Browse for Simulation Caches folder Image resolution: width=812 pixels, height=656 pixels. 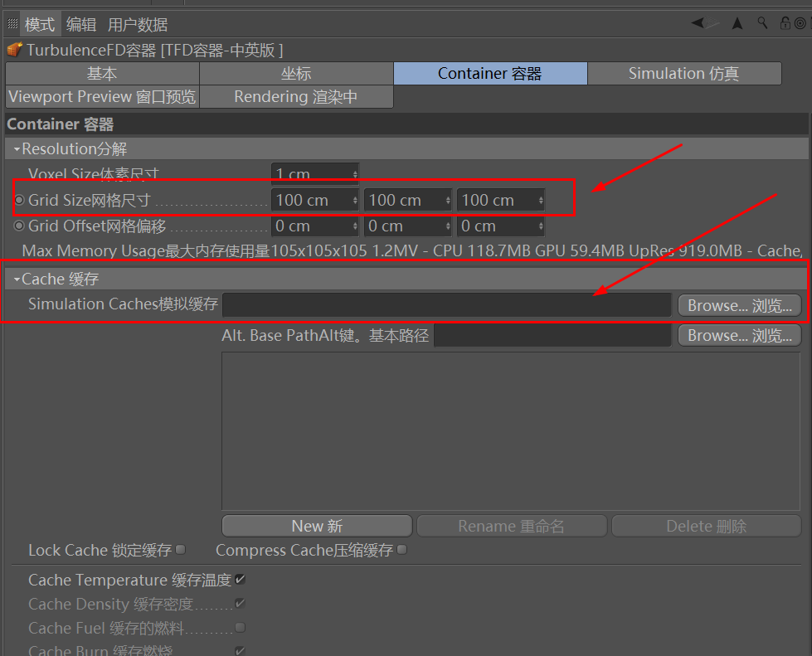point(740,305)
